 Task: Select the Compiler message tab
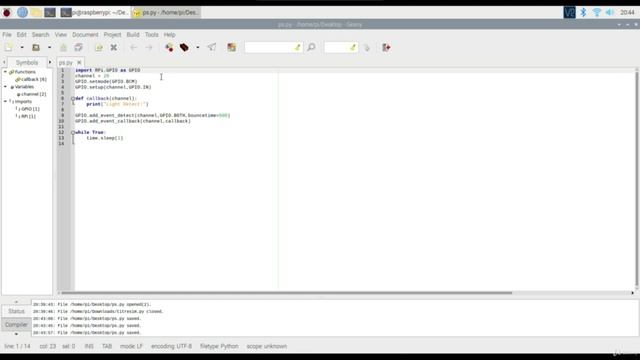tap(16, 324)
